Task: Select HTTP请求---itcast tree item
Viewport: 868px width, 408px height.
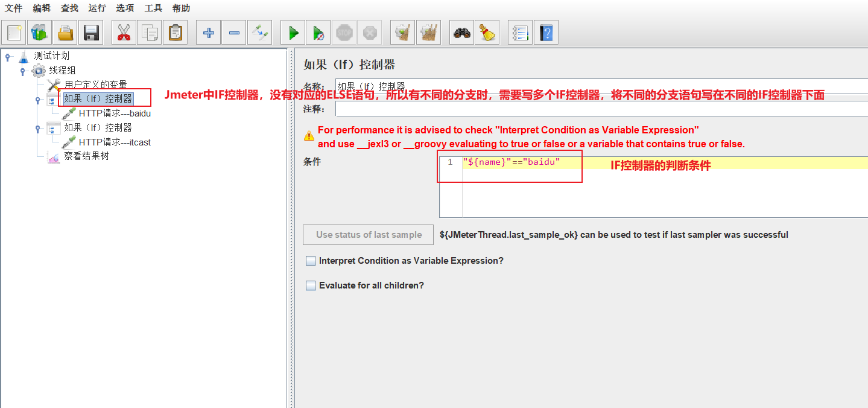Action: (115, 142)
